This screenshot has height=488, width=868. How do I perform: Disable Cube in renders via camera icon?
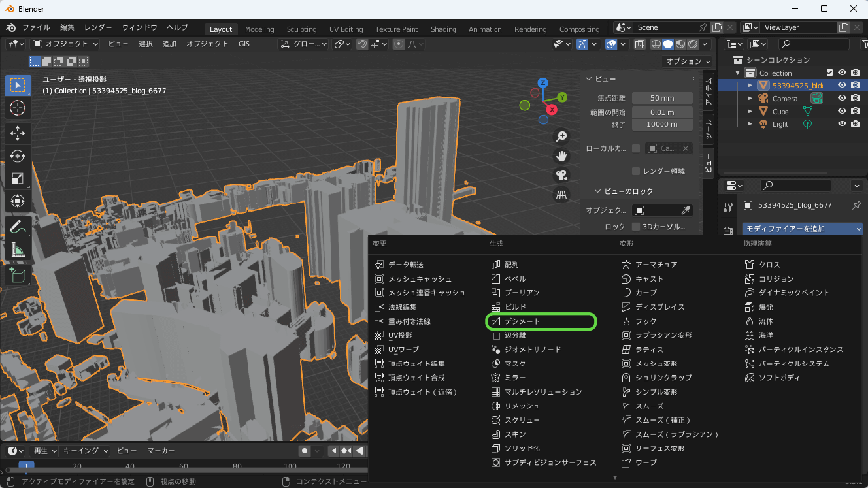[x=856, y=111]
